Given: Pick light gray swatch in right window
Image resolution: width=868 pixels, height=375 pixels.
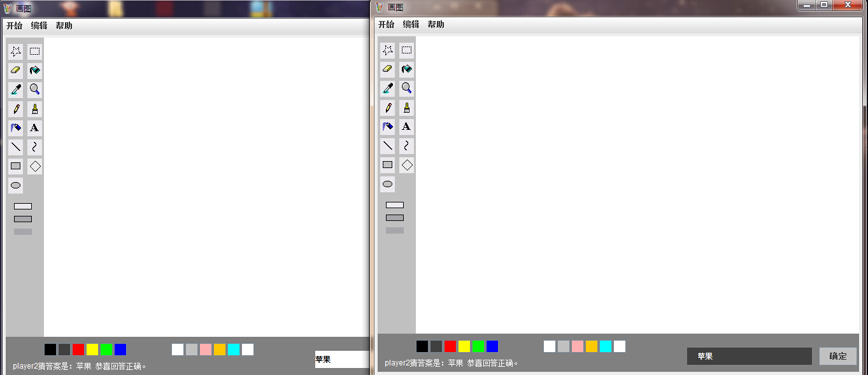Looking at the screenshot, I should click(564, 346).
